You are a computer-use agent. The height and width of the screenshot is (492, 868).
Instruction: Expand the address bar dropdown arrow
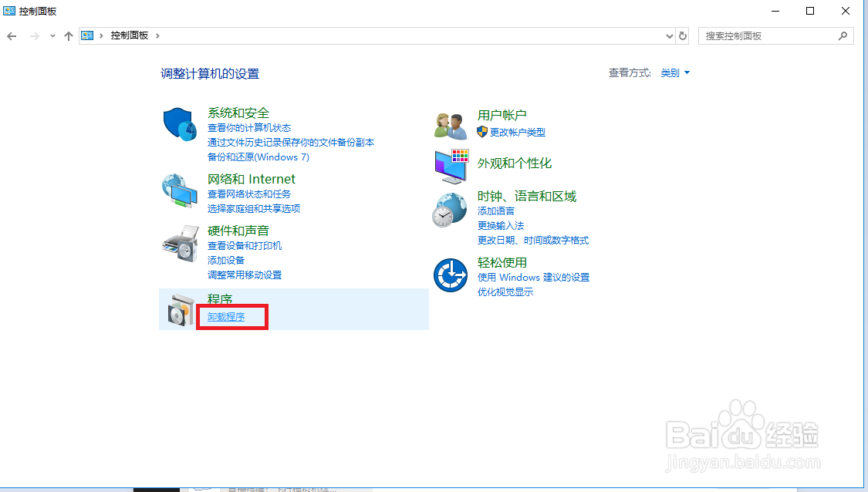(669, 35)
